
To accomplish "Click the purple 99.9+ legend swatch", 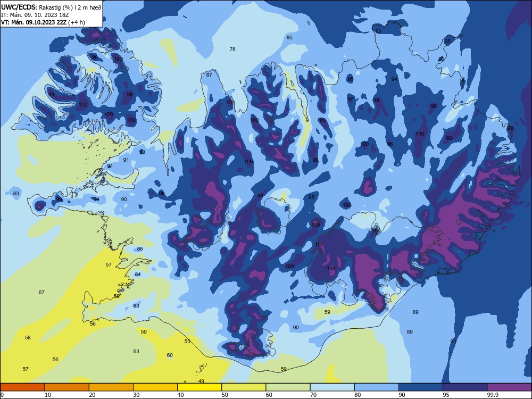I will (509, 387).
